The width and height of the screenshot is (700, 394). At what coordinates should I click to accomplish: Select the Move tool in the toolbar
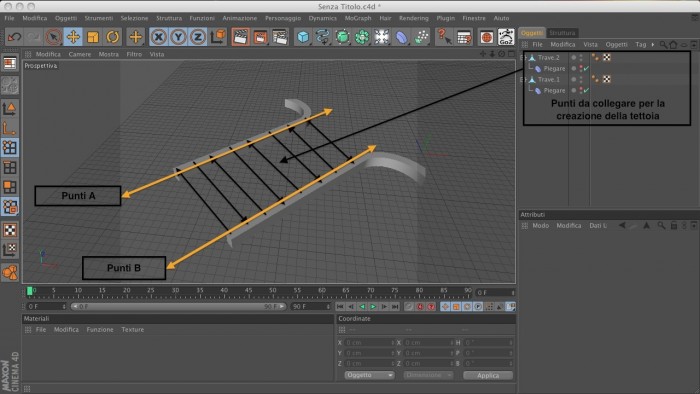coord(73,37)
